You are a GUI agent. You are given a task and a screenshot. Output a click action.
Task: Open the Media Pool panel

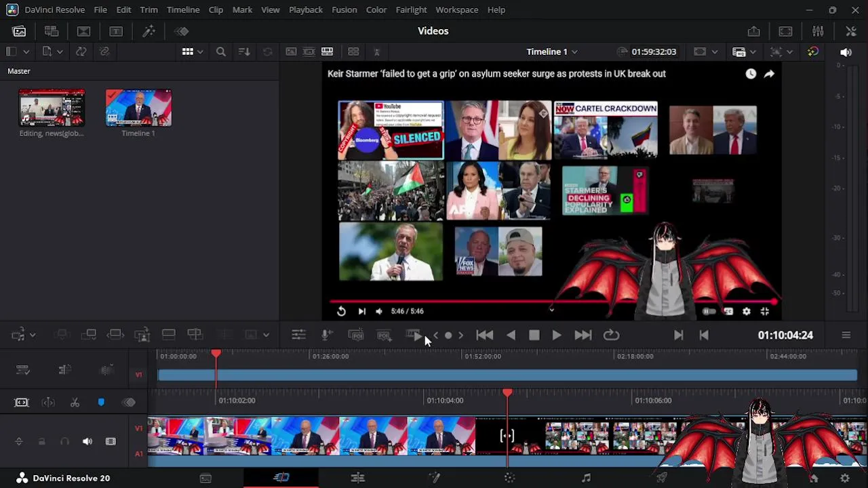point(19,31)
